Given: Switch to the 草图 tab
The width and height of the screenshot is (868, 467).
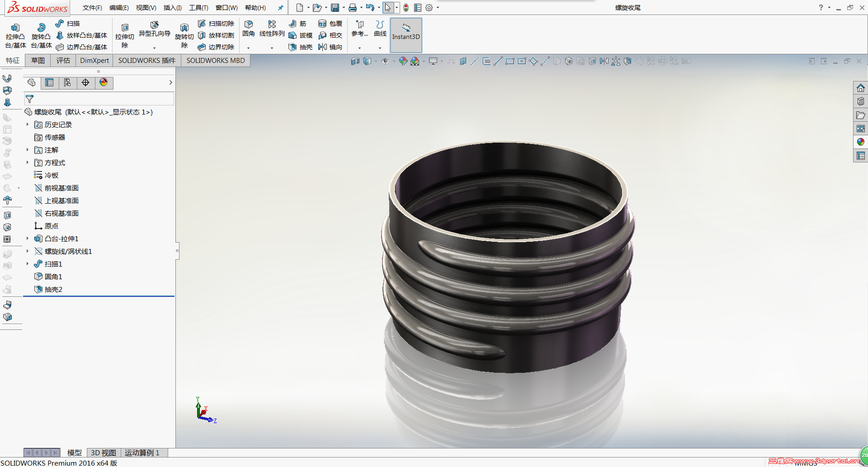Looking at the screenshot, I should [38, 61].
